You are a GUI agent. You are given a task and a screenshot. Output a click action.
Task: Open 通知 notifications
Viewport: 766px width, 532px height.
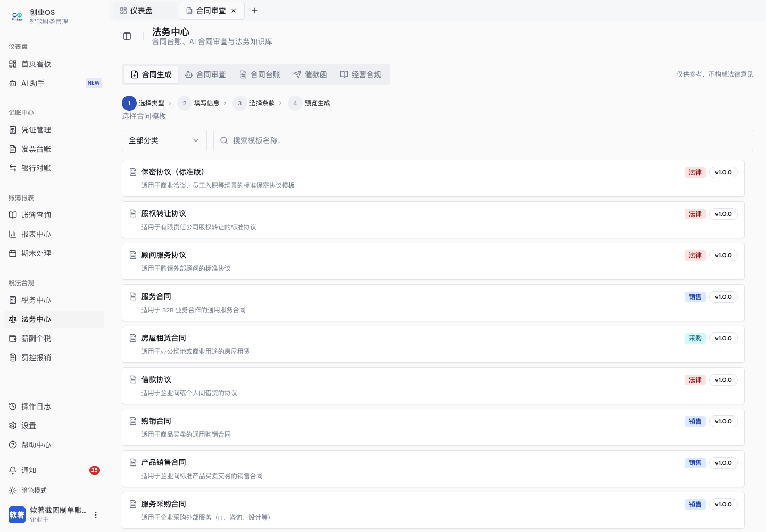[54, 470]
